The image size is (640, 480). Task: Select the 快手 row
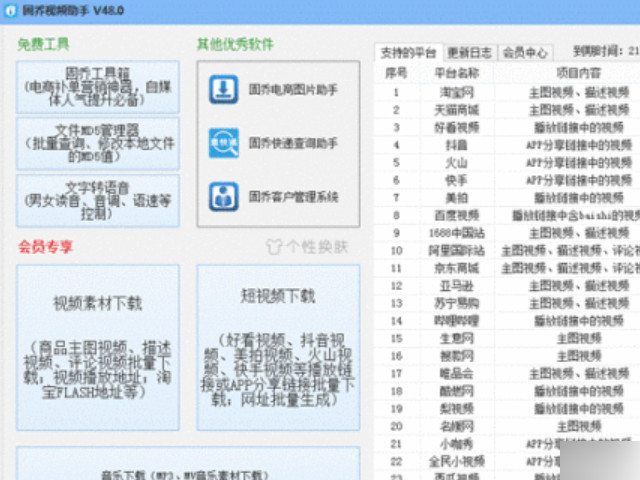(x=507, y=180)
